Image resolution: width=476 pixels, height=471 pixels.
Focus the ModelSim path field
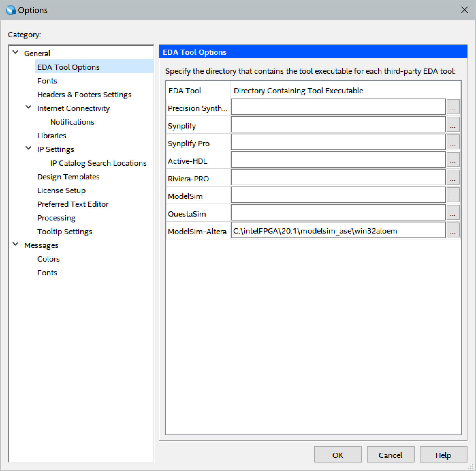point(339,195)
